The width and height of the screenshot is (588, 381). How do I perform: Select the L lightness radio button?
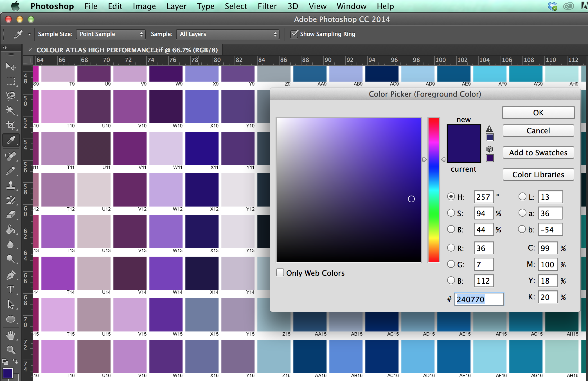point(522,196)
